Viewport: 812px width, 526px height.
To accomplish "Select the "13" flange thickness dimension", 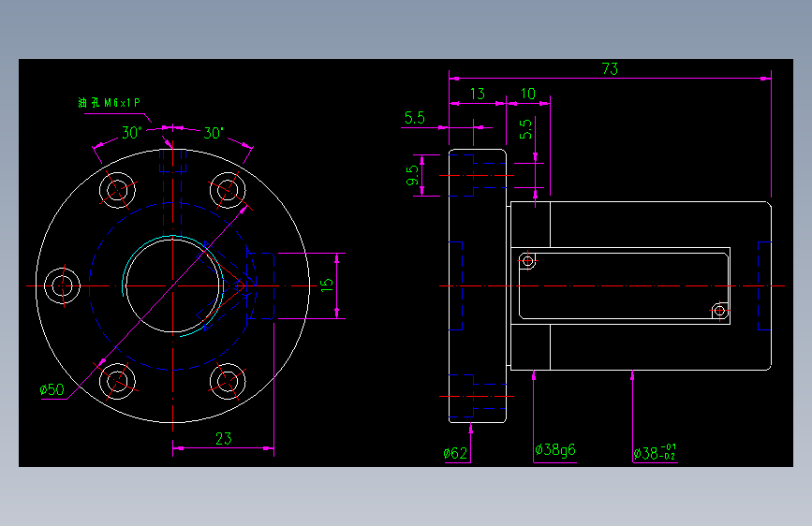I will (x=477, y=94).
